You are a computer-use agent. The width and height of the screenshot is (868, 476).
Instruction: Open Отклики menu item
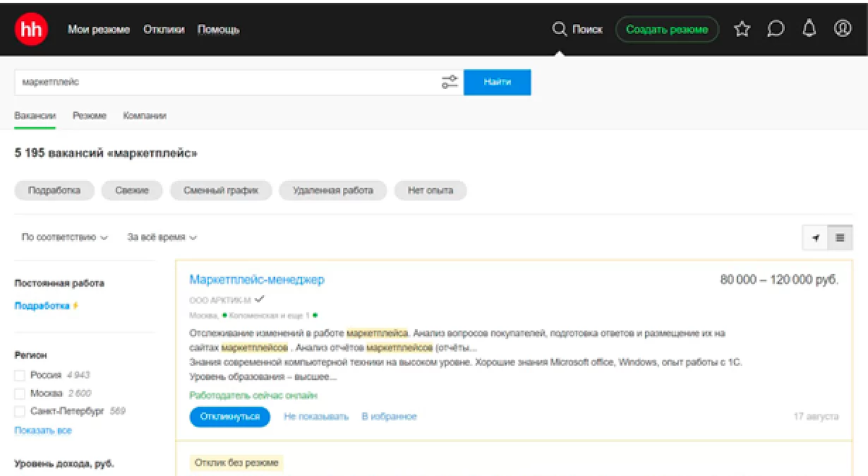click(x=163, y=30)
